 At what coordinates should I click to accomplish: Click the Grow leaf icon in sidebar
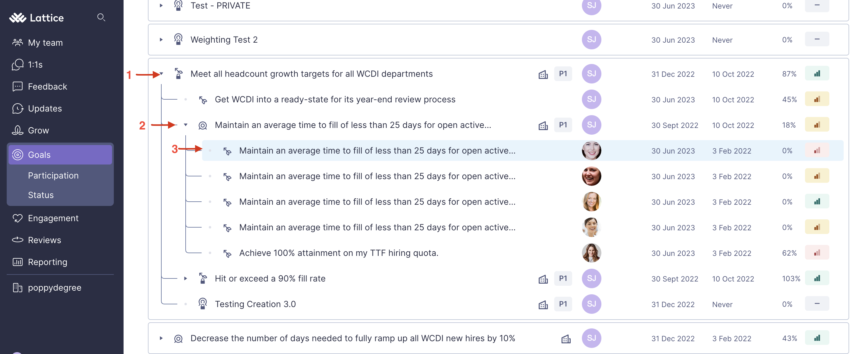[18, 130]
